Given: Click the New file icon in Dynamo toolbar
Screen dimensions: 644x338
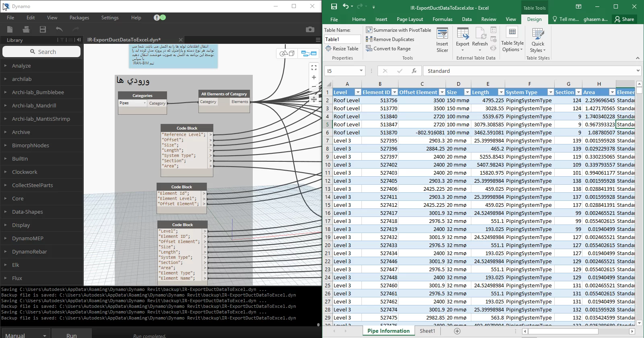Looking at the screenshot, I should (x=10, y=29).
